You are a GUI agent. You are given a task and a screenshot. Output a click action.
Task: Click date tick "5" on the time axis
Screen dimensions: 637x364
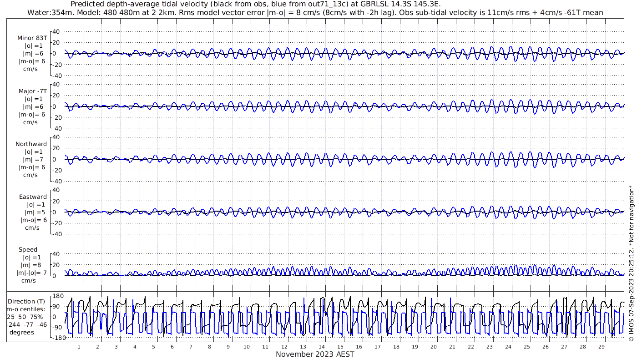pyautogui.click(x=153, y=346)
